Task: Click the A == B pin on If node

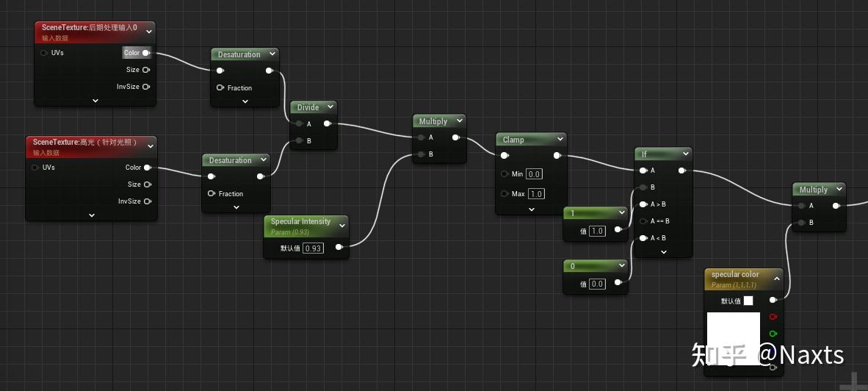Action: pos(643,221)
